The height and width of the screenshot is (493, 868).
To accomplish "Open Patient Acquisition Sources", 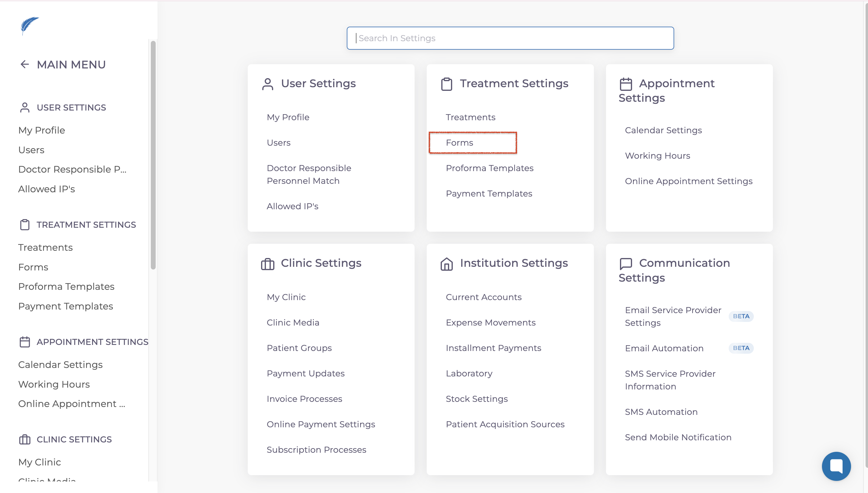I will pyautogui.click(x=505, y=424).
